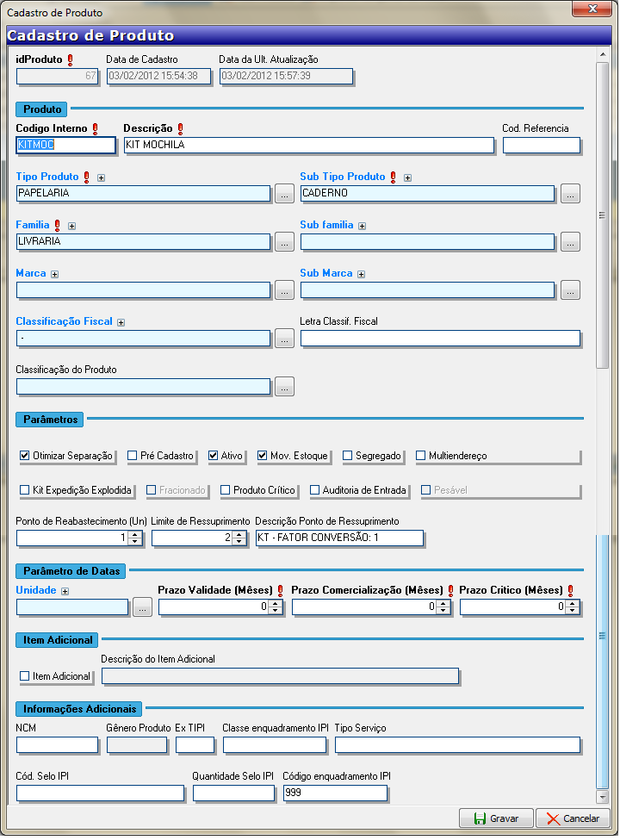Open lookup button for Classificação Fiscal
The width and height of the screenshot is (620, 840).
coord(285,339)
